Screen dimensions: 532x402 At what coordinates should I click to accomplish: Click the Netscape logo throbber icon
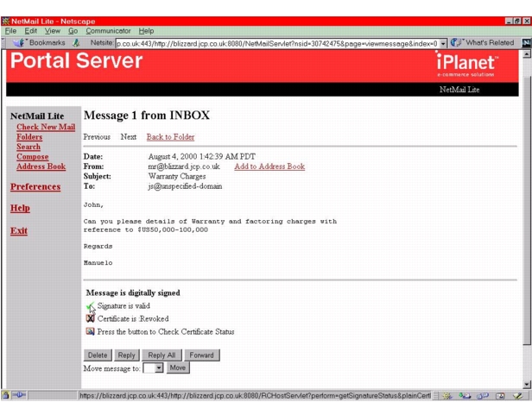coord(526,43)
